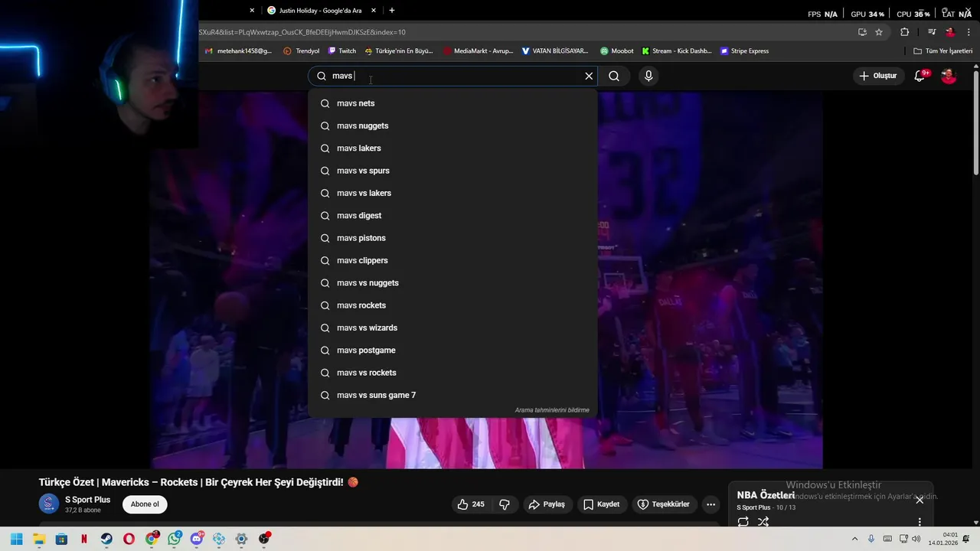Screen dimensions: 980x551
Task: Dislike the video with thumbs-down
Action: pos(505,504)
